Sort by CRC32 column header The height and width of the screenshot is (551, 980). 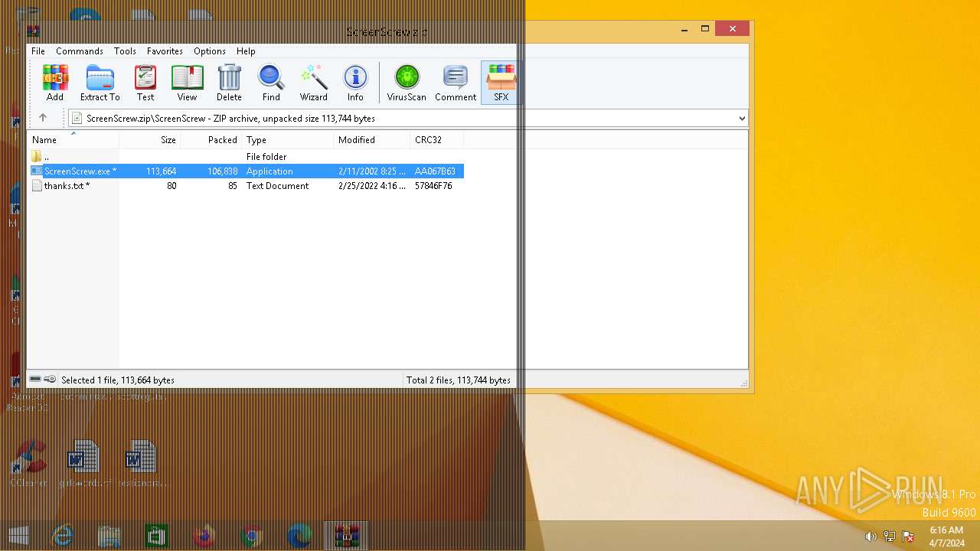tap(437, 140)
